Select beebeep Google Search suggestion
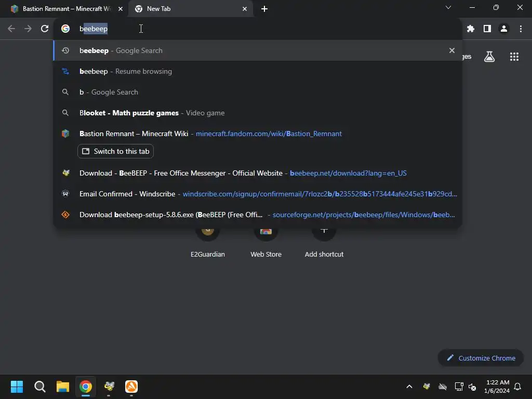Viewport: 532px width, 399px height. 258,50
